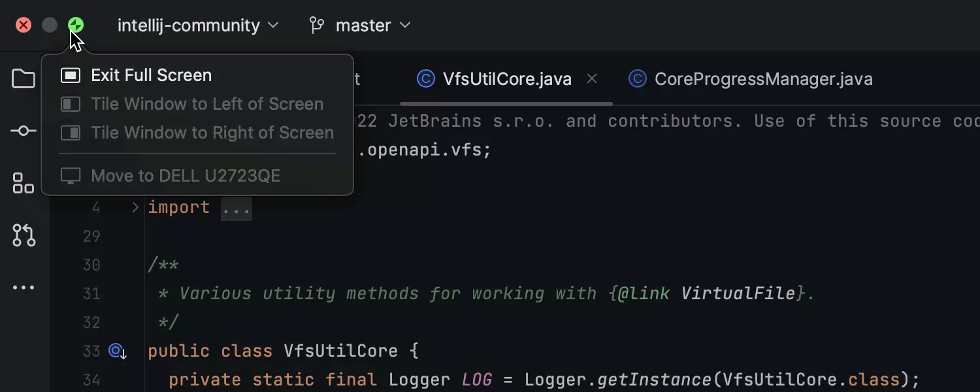Open the Pull Requests tool window icon
This screenshot has width=980, height=392.
(x=24, y=235)
